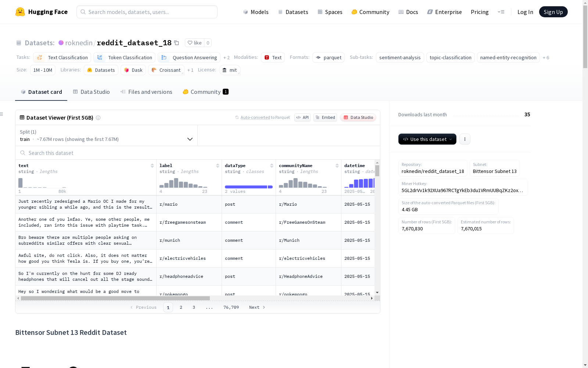The image size is (588, 368).
Task: Click the 1M - 10M size tag
Action: point(43,70)
